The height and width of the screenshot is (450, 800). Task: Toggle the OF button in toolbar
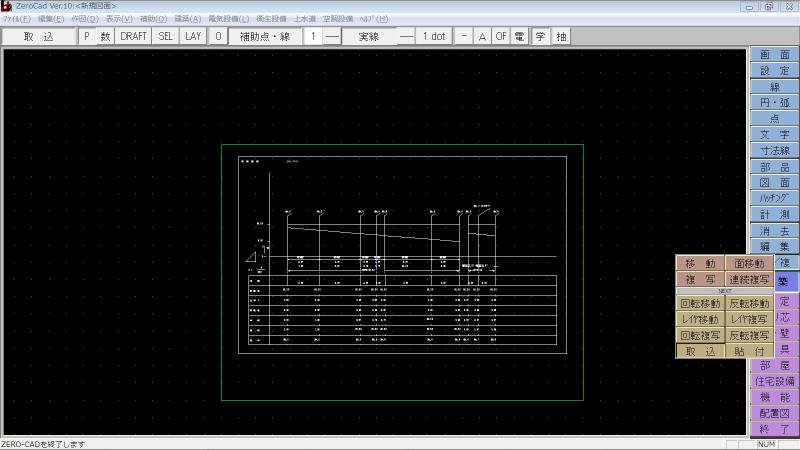(x=501, y=36)
